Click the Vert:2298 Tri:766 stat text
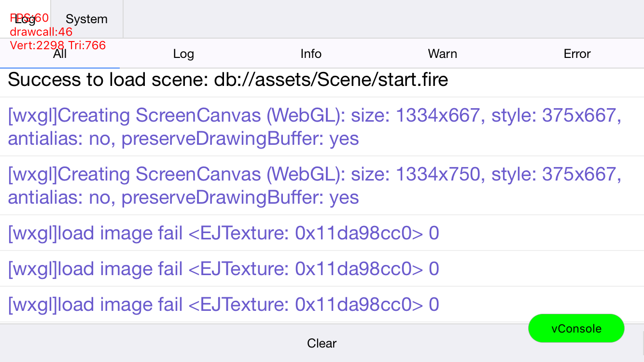The width and height of the screenshot is (644, 362). (58, 45)
